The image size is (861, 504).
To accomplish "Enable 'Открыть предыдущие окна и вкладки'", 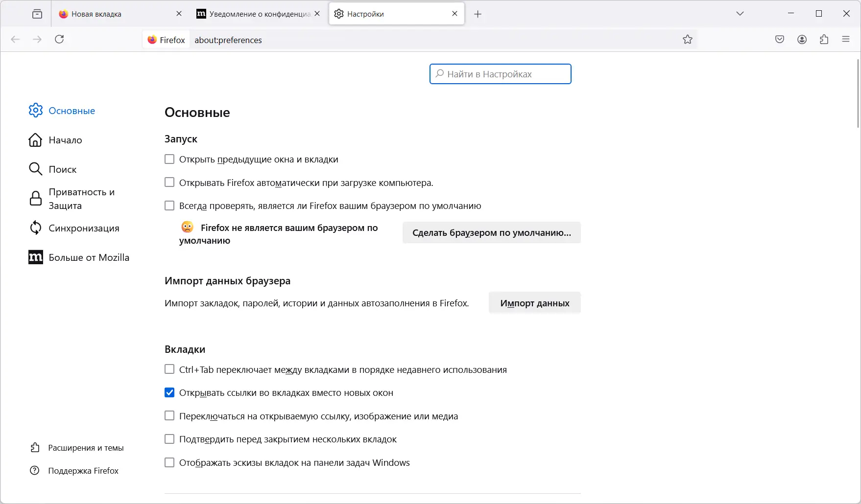I will click(x=169, y=159).
